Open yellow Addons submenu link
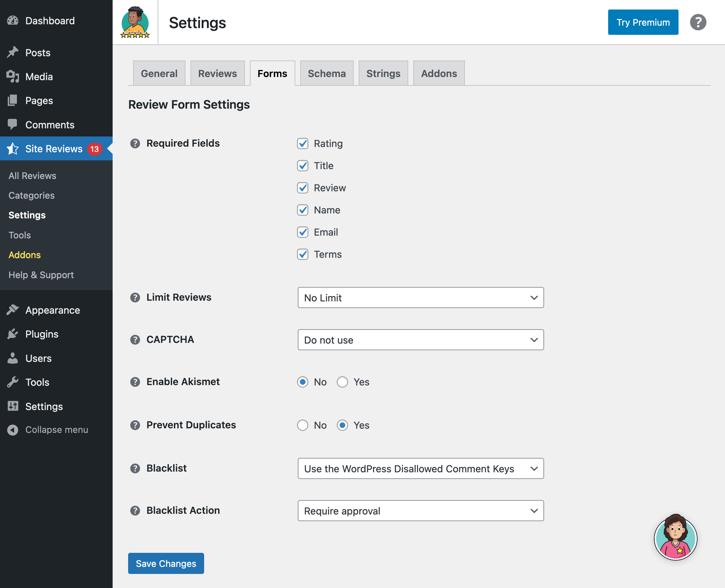Image resolution: width=725 pixels, height=588 pixels. click(x=25, y=255)
